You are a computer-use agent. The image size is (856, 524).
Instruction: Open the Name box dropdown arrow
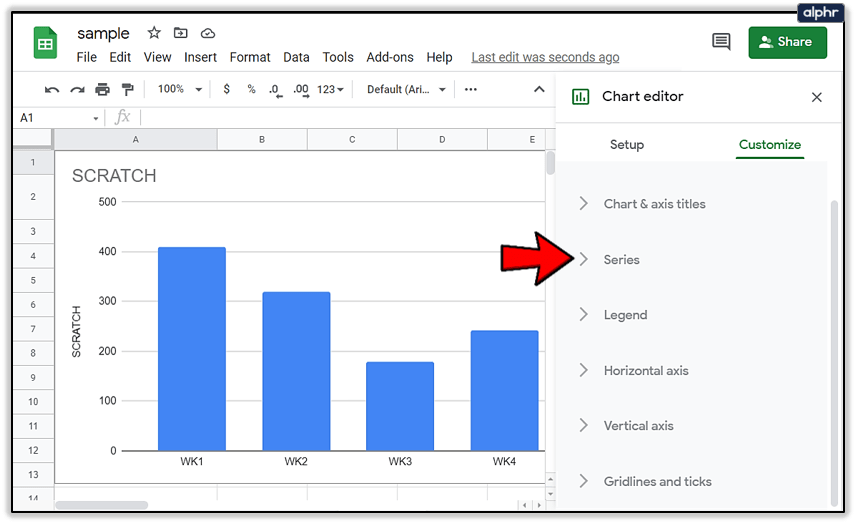click(x=96, y=118)
